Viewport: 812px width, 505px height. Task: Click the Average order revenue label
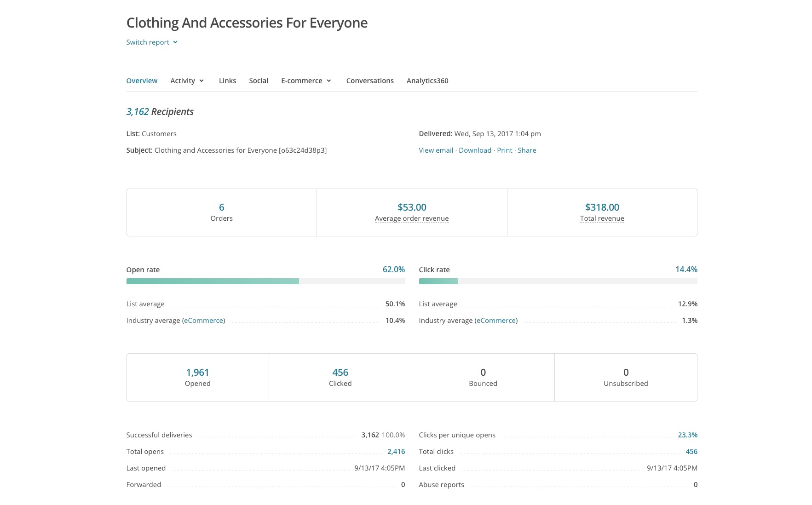[412, 218]
